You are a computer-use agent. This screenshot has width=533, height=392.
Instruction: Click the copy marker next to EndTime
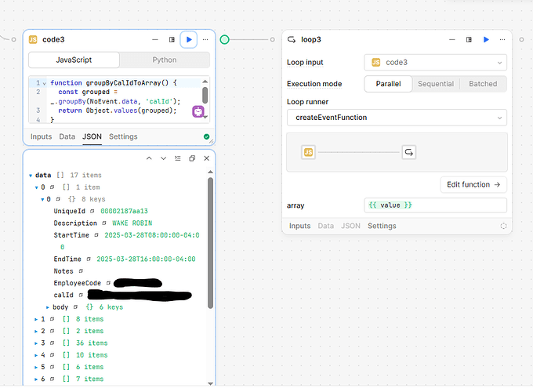pos(89,259)
